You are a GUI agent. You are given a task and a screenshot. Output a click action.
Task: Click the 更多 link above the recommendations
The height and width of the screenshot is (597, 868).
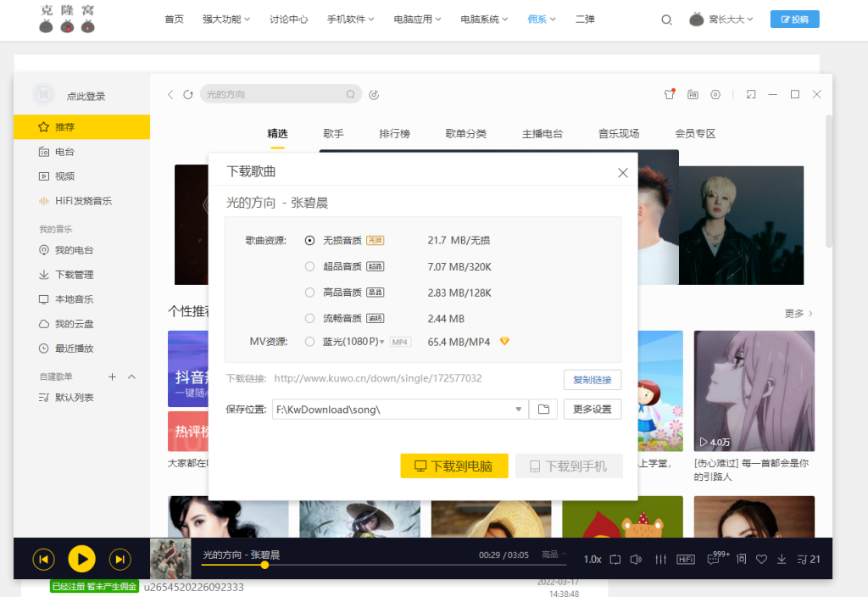pos(798,314)
